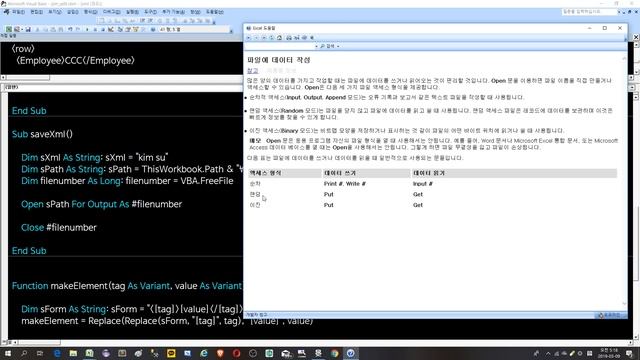Click '데이터 쓰기' table header in Help
Viewport: 640px width, 360px height.
[340, 173]
